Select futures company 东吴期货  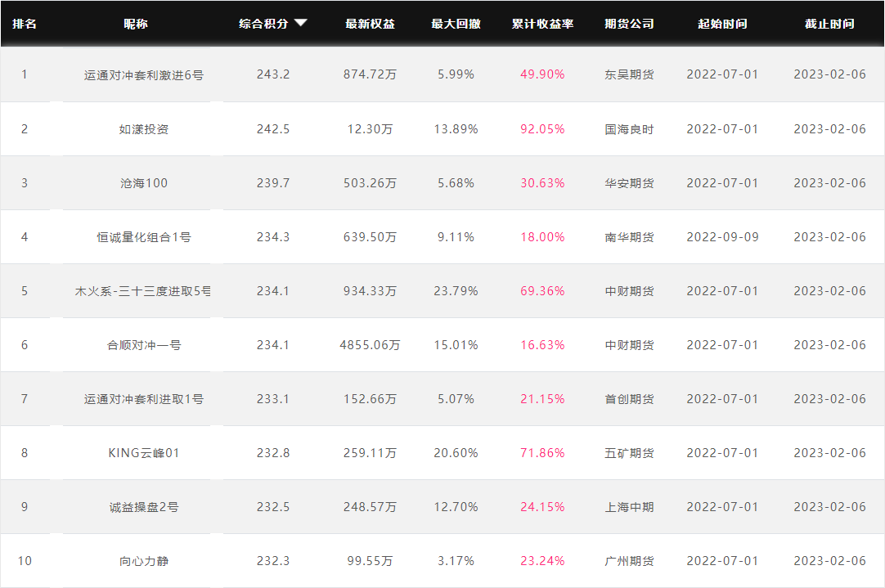click(x=629, y=74)
